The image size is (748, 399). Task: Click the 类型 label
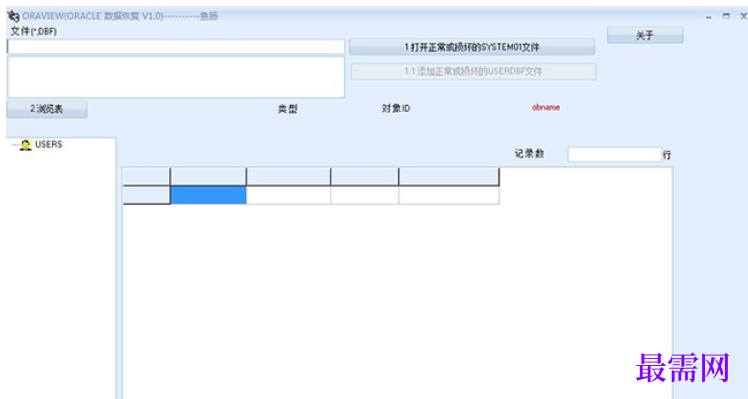point(288,109)
